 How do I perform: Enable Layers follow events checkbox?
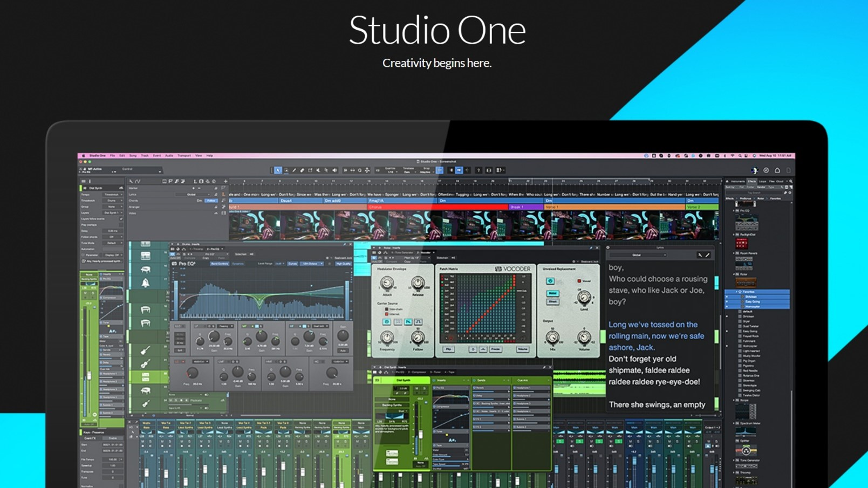121,219
